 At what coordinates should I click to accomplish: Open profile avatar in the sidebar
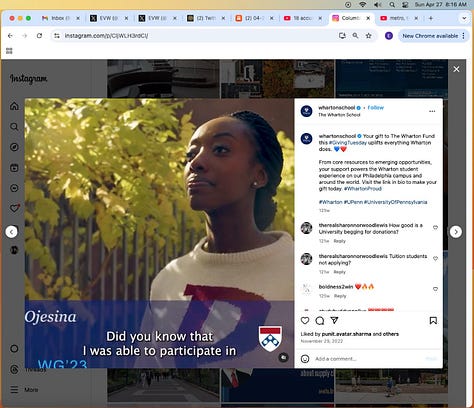click(14, 250)
